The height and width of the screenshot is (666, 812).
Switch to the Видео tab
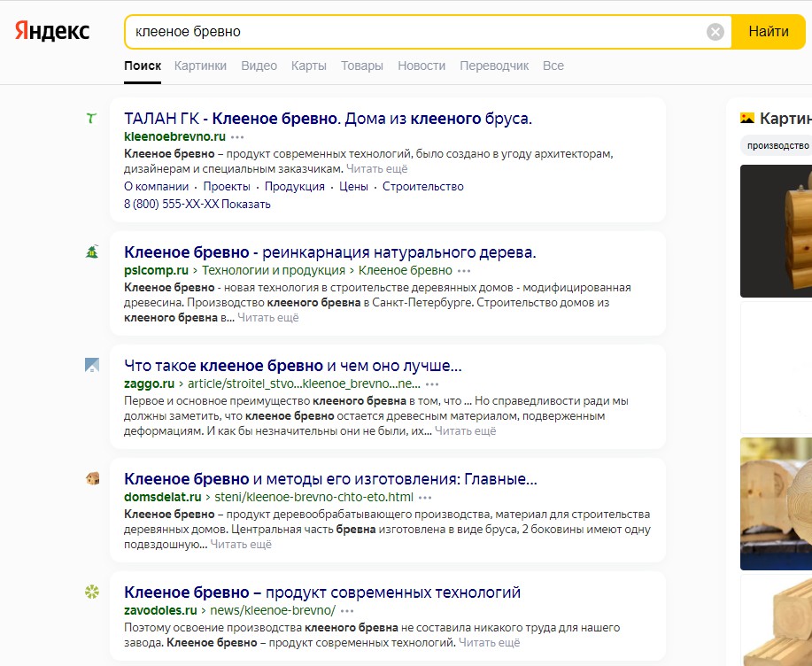[x=259, y=66]
